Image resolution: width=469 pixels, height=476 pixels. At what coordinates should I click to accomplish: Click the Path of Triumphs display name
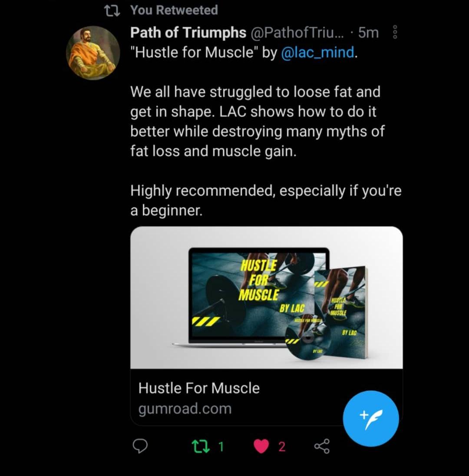click(188, 33)
